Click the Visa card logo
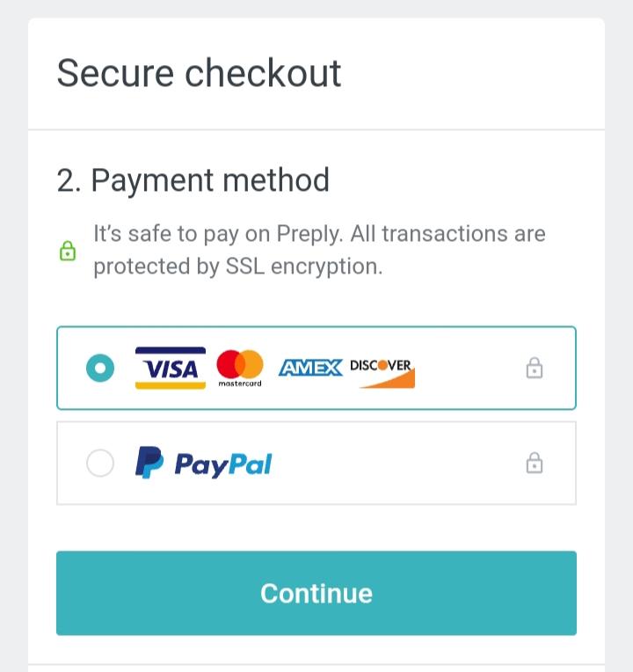Viewport: 633px width, 672px height. point(171,369)
